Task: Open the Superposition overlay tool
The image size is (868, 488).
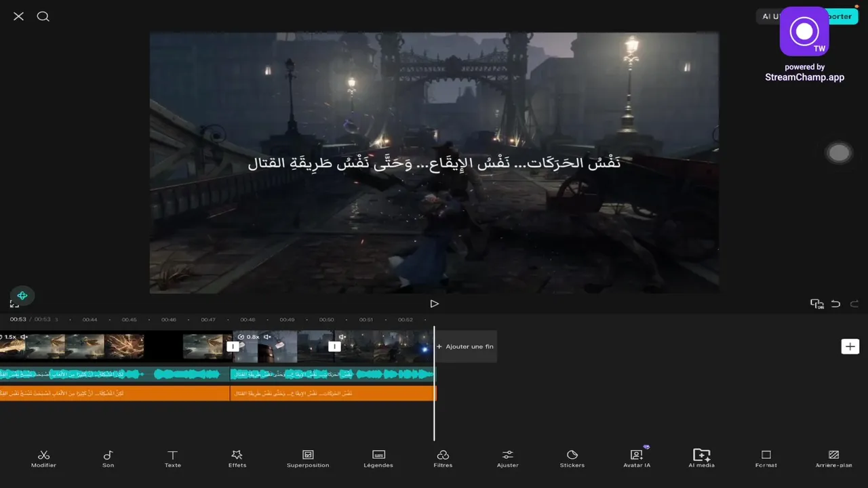Action: click(x=308, y=459)
